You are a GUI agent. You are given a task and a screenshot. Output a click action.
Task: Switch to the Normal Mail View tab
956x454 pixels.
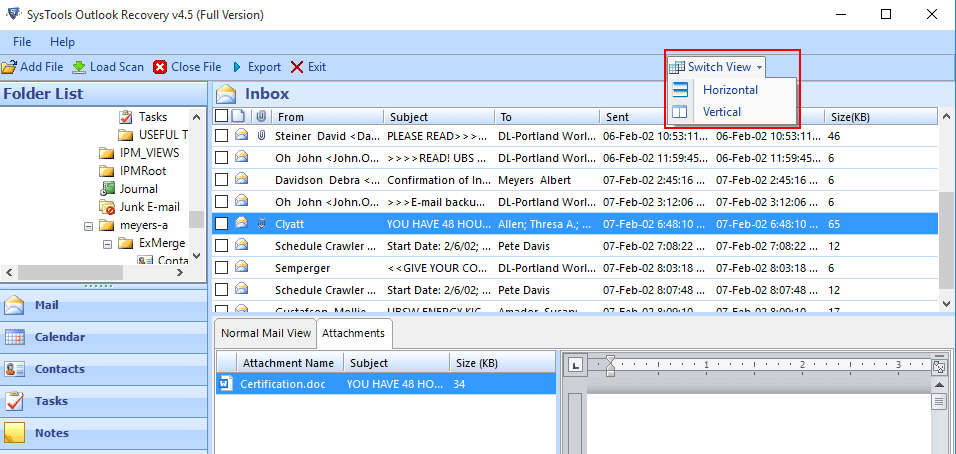(x=266, y=333)
